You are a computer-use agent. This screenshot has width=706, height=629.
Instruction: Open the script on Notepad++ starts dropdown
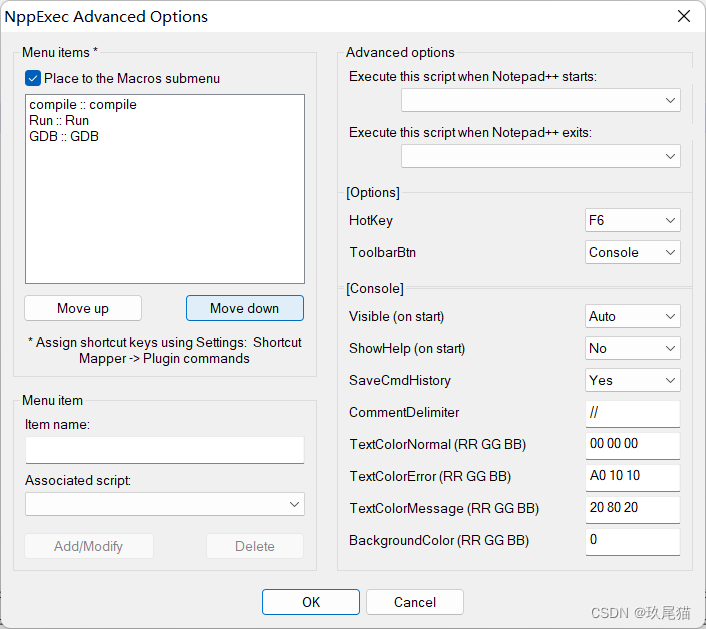pos(541,100)
